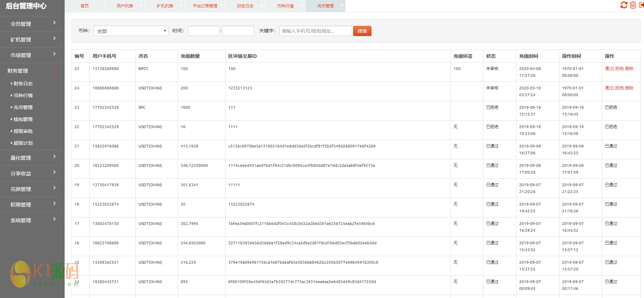Screen dimensions: 644x298
Task: Click the 状态 column header
Action: (x=491, y=56)
